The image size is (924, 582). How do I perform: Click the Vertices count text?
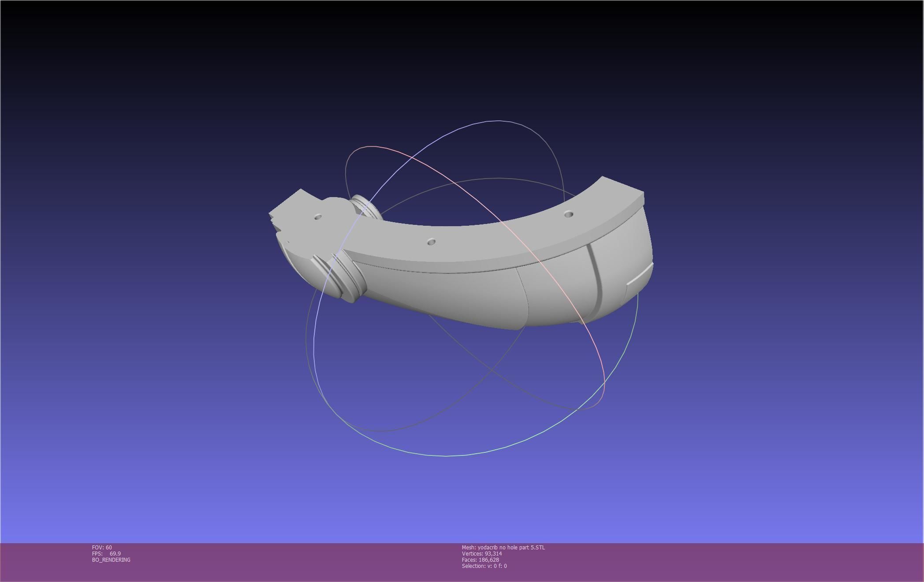[x=481, y=553]
